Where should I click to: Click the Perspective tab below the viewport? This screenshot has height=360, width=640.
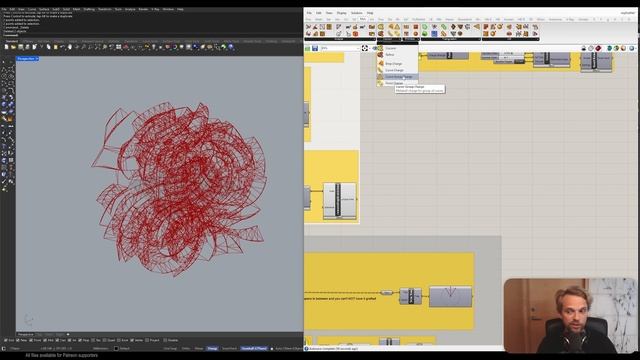coord(25,334)
